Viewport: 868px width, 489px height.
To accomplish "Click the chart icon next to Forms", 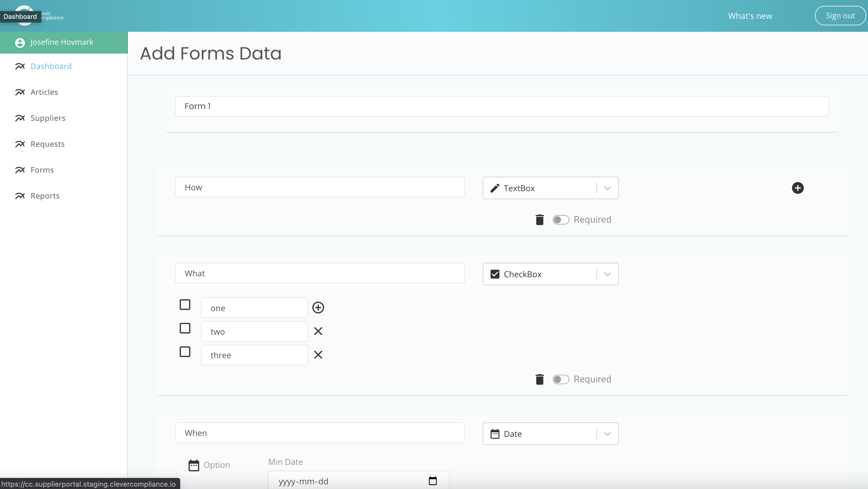I will [20, 170].
